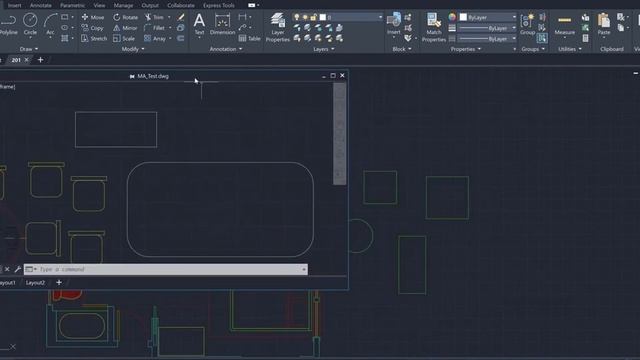Viewport: 640px width, 360px height.
Task: Open the lineweight ByLayer dropdown
Action: tap(487, 28)
